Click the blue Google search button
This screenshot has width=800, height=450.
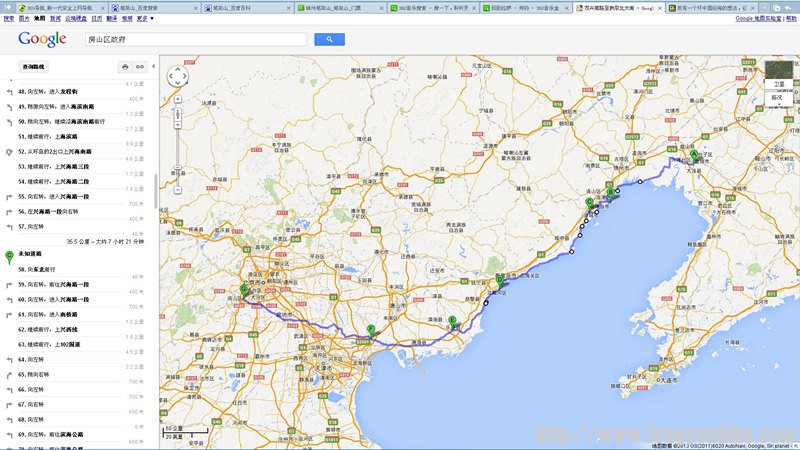(329, 39)
